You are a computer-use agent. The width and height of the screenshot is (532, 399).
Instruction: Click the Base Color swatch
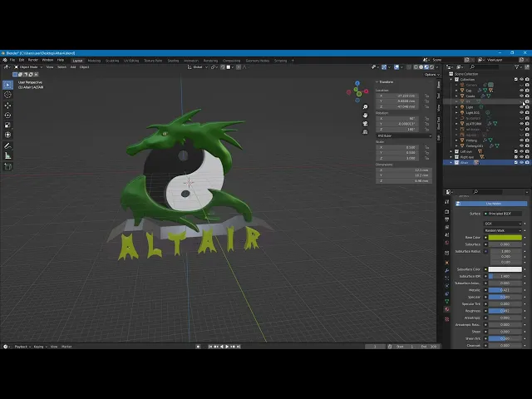click(505, 238)
